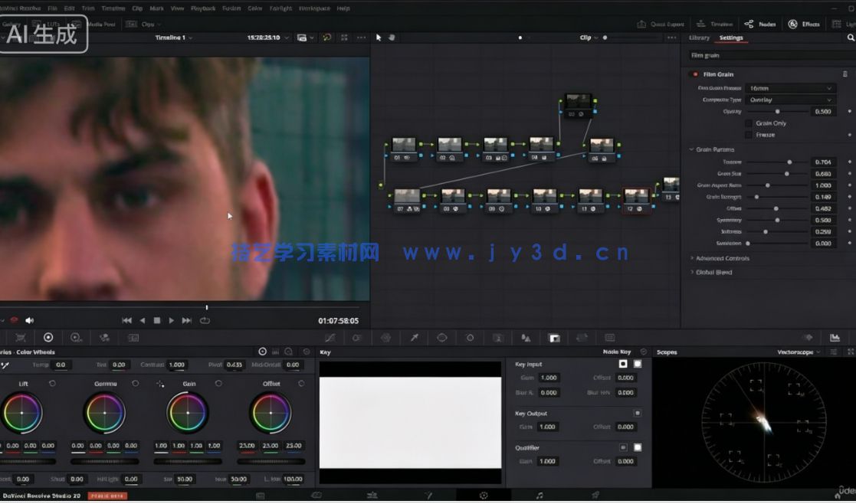Click the Opacity slider handle
The height and width of the screenshot is (504, 856).
(x=777, y=112)
